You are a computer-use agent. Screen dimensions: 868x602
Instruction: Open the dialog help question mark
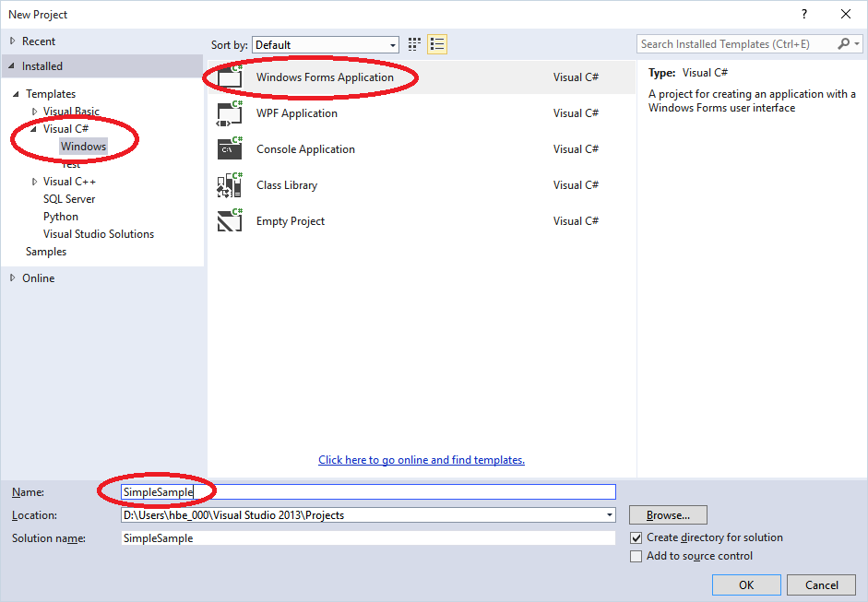click(x=804, y=15)
